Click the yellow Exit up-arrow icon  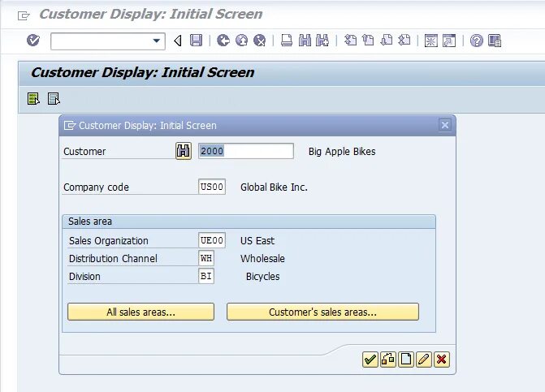(241, 41)
